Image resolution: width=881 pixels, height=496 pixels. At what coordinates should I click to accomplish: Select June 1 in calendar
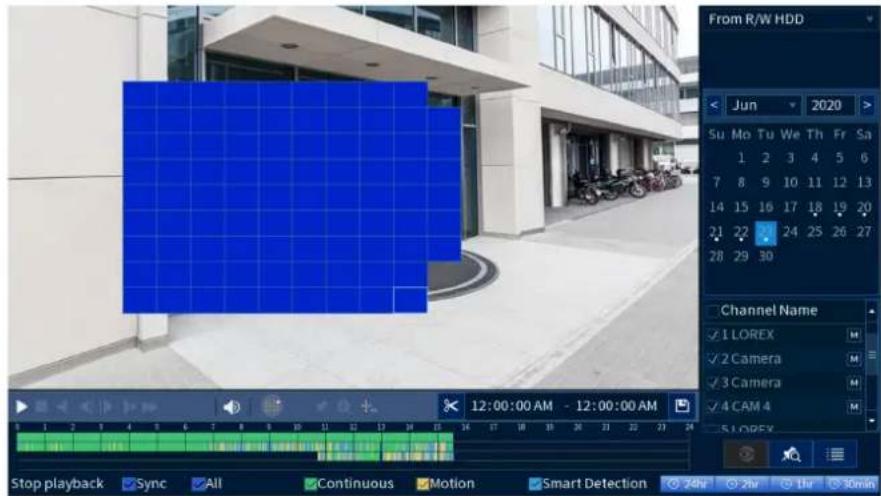point(741,158)
